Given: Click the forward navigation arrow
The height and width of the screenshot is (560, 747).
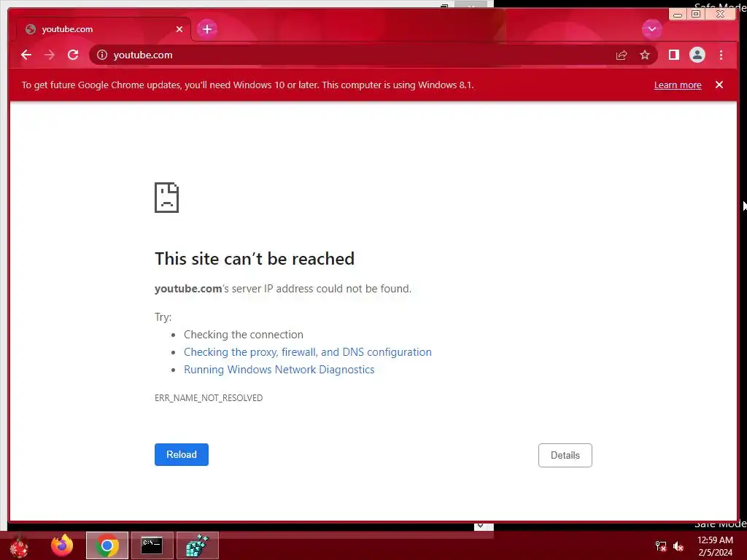Looking at the screenshot, I should coord(50,55).
